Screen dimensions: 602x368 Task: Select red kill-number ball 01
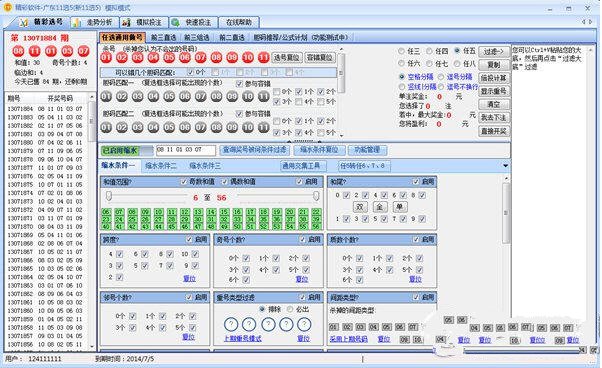click(106, 58)
